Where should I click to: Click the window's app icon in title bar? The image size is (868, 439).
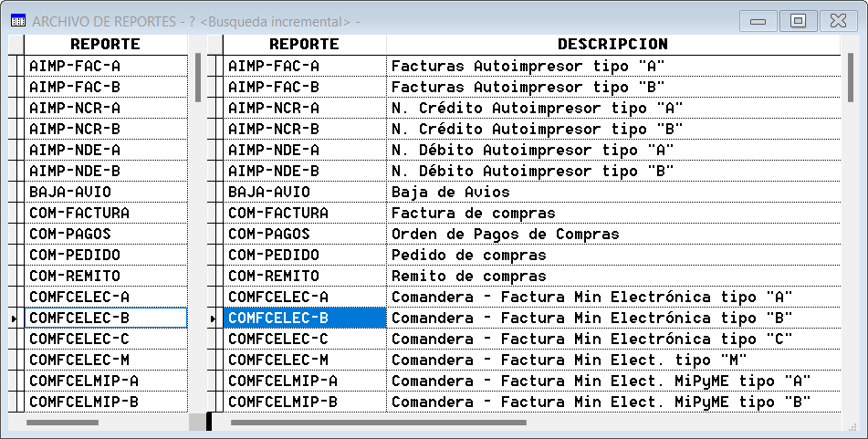coord(17,22)
